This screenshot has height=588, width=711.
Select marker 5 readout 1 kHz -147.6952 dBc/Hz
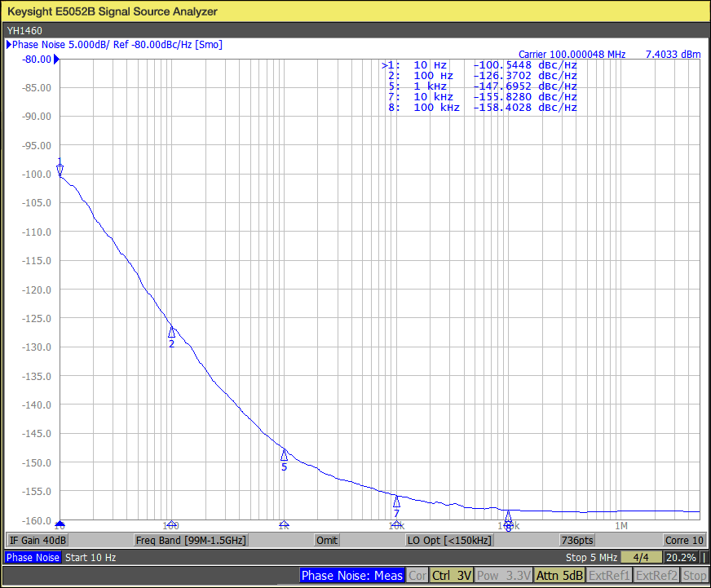click(483, 86)
